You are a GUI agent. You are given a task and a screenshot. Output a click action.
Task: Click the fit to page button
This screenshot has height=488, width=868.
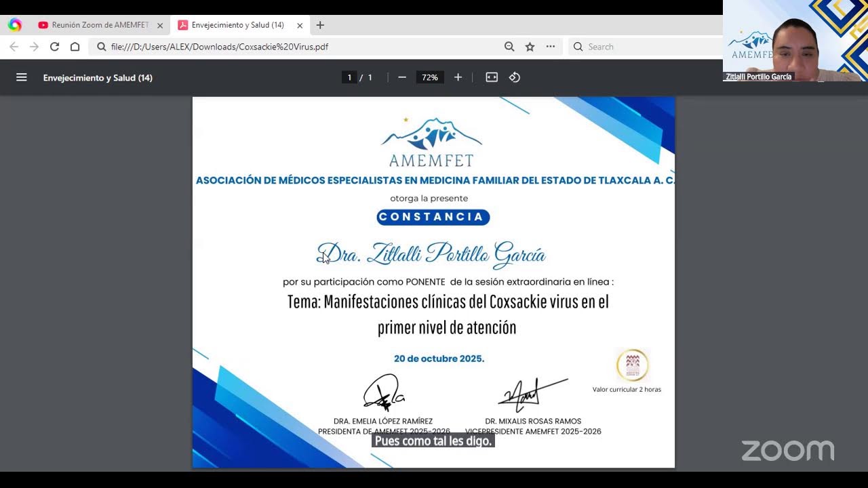tap(492, 77)
